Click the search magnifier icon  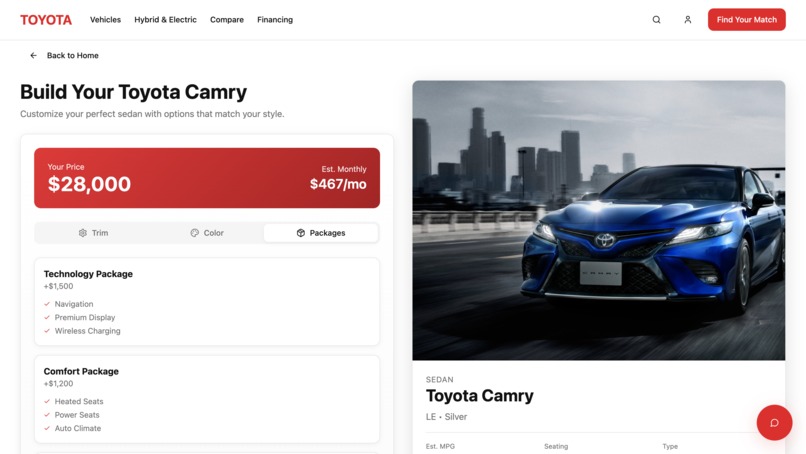coord(656,20)
